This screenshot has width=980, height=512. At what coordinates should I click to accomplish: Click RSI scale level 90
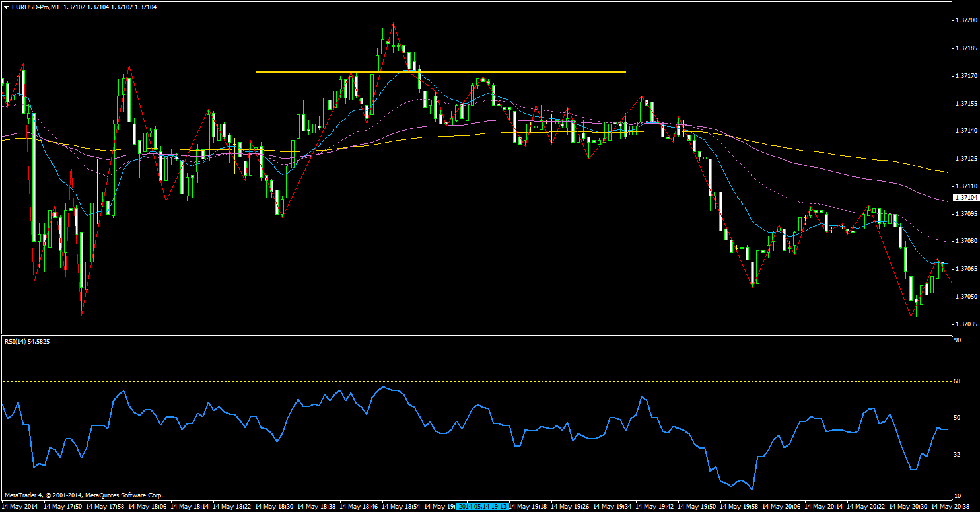pos(958,340)
